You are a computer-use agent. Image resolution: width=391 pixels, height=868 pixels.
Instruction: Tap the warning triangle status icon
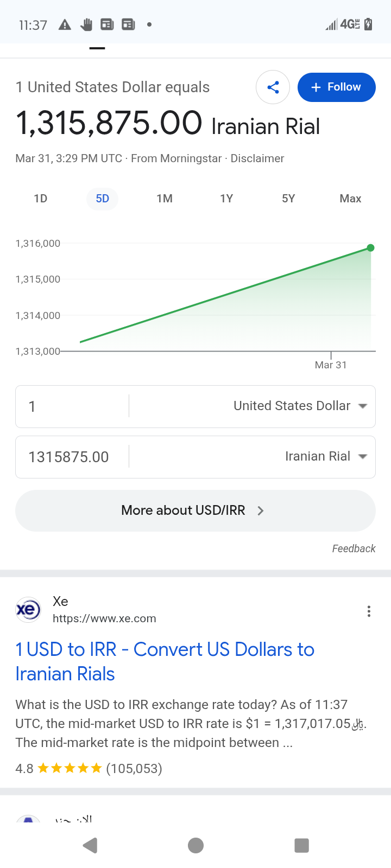pyautogui.click(x=65, y=24)
